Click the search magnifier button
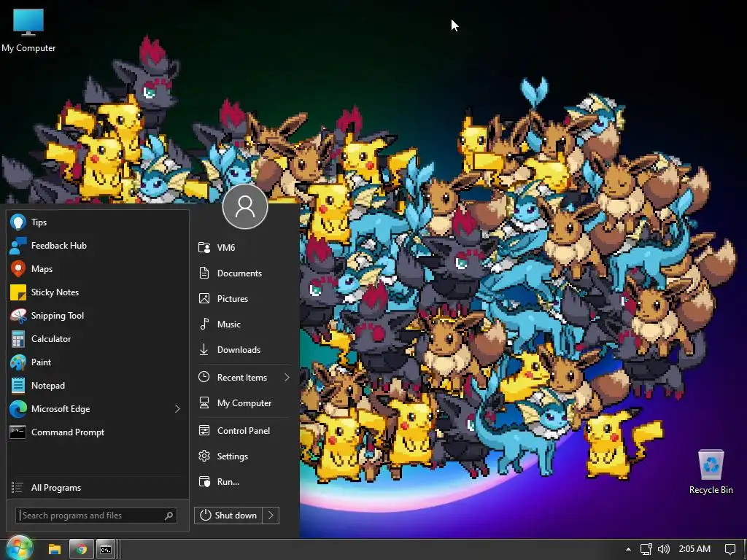 click(169, 516)
